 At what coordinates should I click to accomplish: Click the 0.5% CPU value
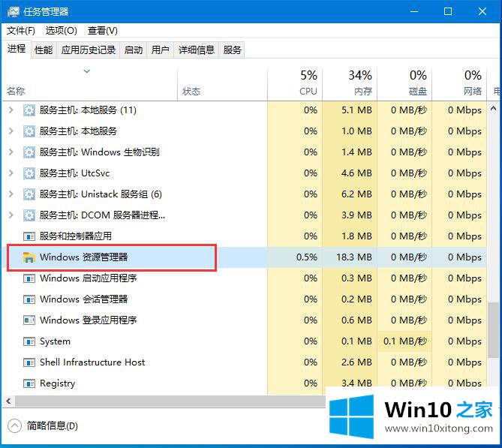(x=307, y=257)
